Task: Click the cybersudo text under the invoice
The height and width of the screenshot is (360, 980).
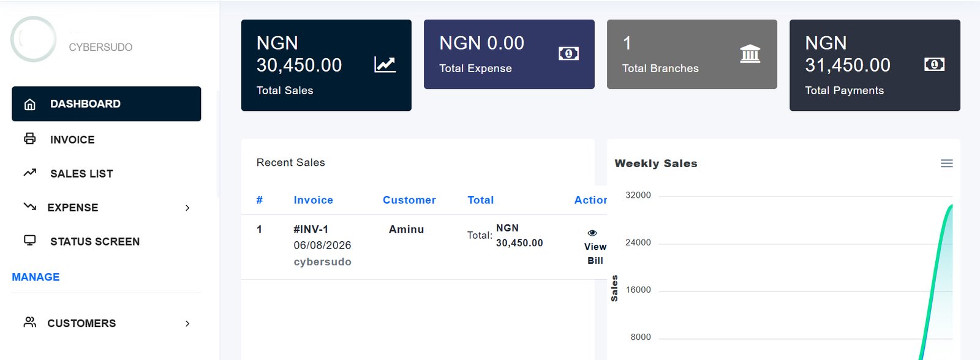Action: coord(322,262)
